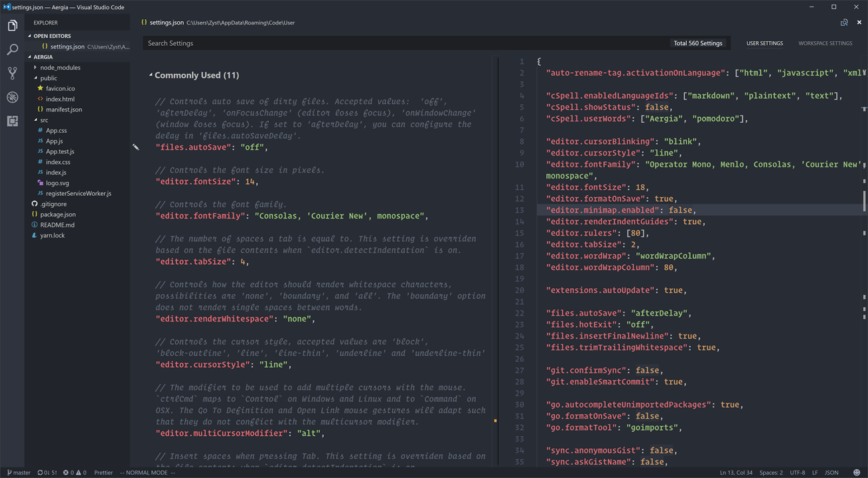
Task: Open errors and warnings count in status bar
Action: tap(74, 473)
